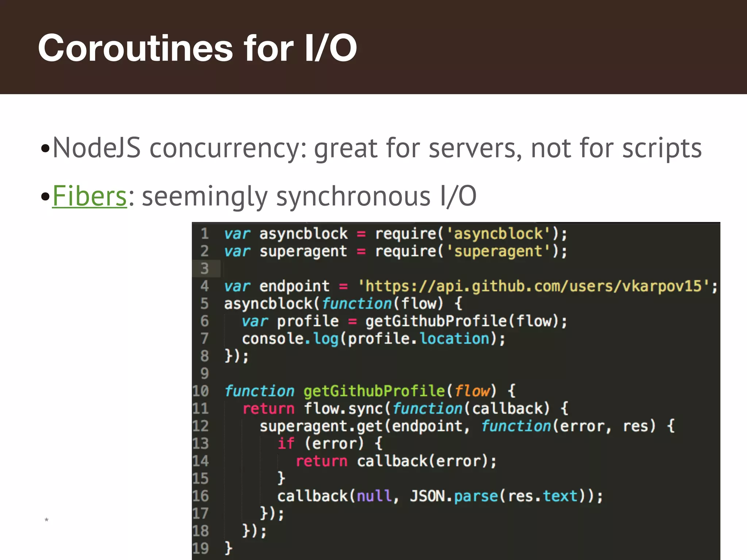Click getGithubProfile function name on line 10
The image size is (747, 560).
click(x=374, y=391)
